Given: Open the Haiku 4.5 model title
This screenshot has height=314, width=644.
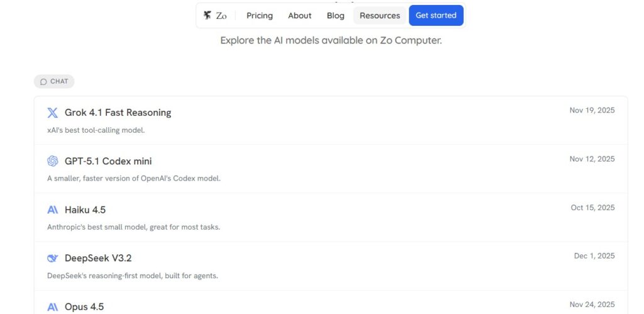Looking at the screenshot, I should [x=85, y=210].
